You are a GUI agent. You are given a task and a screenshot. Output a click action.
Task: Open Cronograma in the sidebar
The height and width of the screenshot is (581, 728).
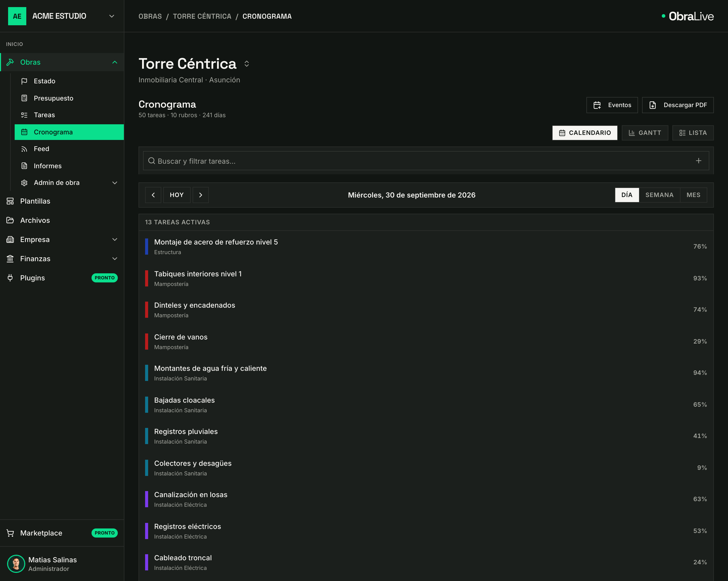pos(69,132)
